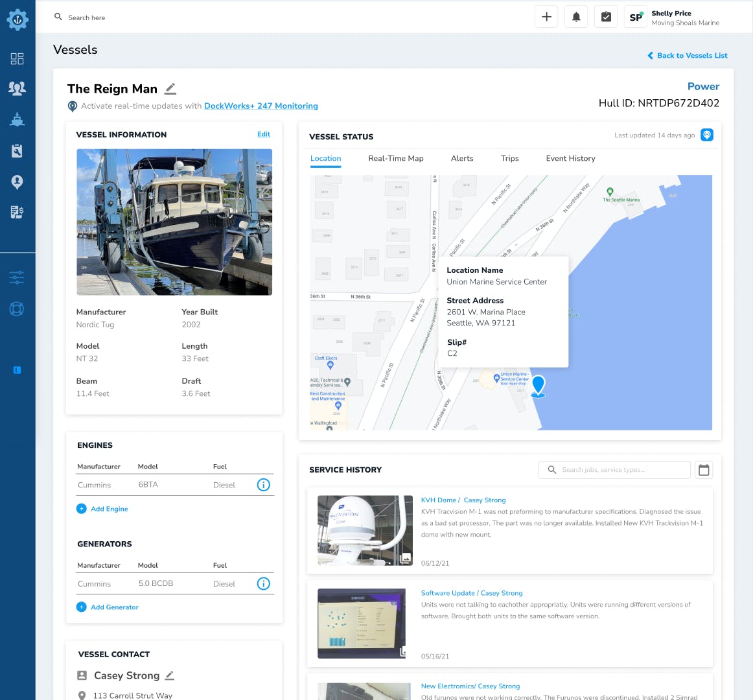The width and height of the screenshot is (753, 700).
Task: Open the billing invoice icon in sidebar
Action: tap(17, 212)
